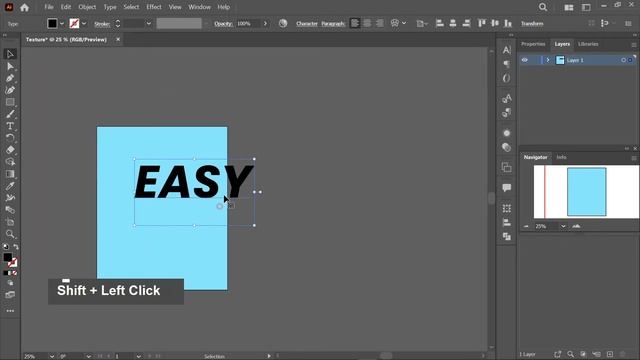Toggle center paragraph alignment
Viewport: 640px width, 360px height.
click(x=367, y=23)
